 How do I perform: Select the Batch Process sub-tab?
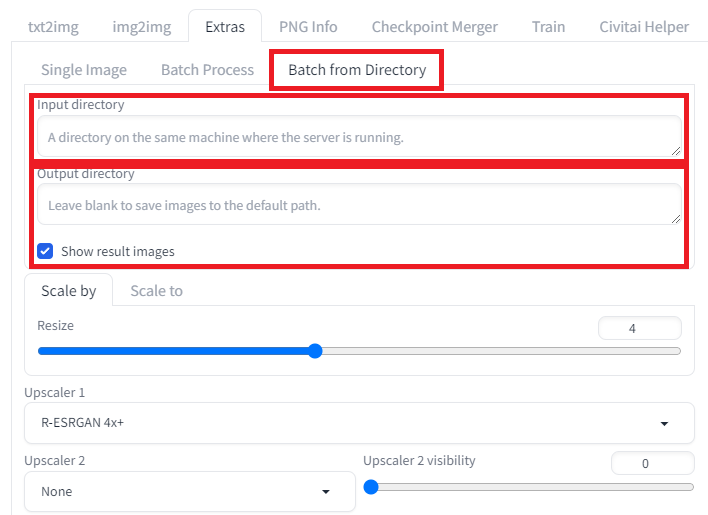207,70
